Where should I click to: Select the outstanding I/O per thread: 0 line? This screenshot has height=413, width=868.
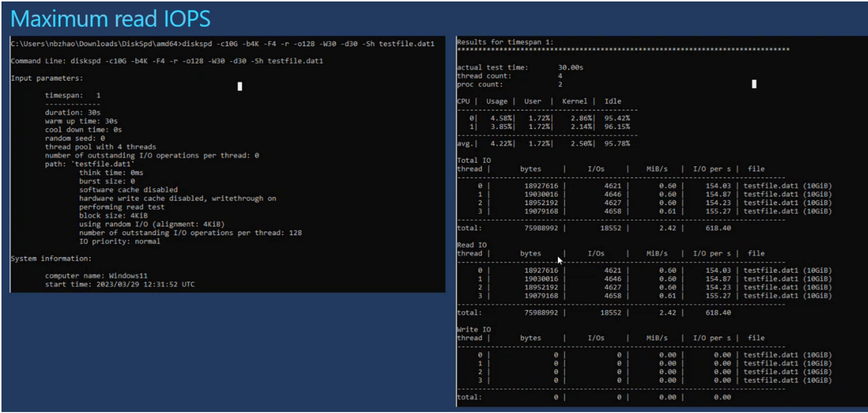click(152, 156)
